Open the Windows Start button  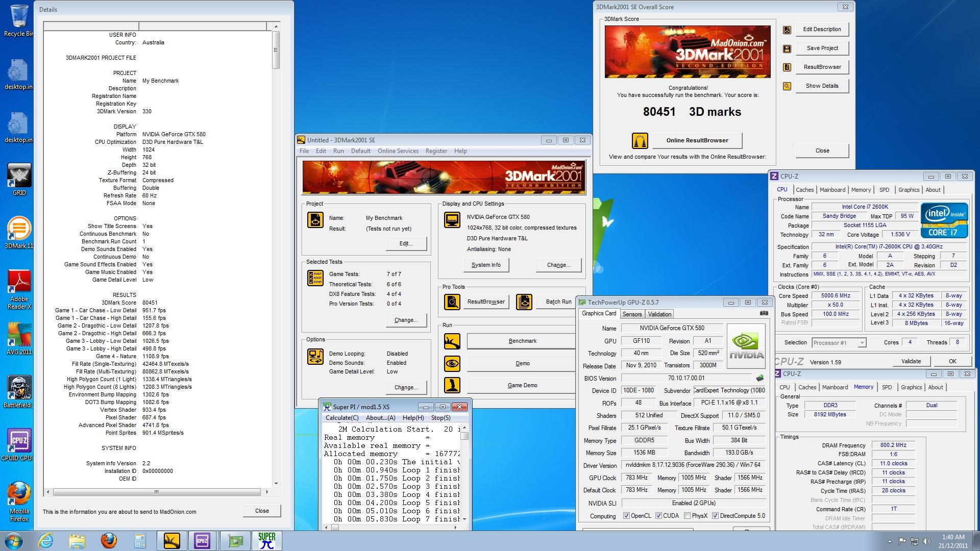pyautogui.click(x=13, y=540)
